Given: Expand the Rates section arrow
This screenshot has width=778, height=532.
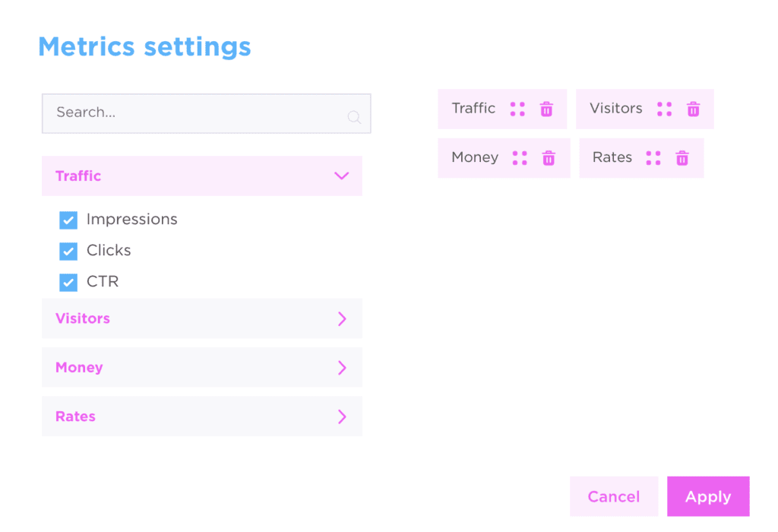Looking at the screenshot, I should [x=342, y=416].
